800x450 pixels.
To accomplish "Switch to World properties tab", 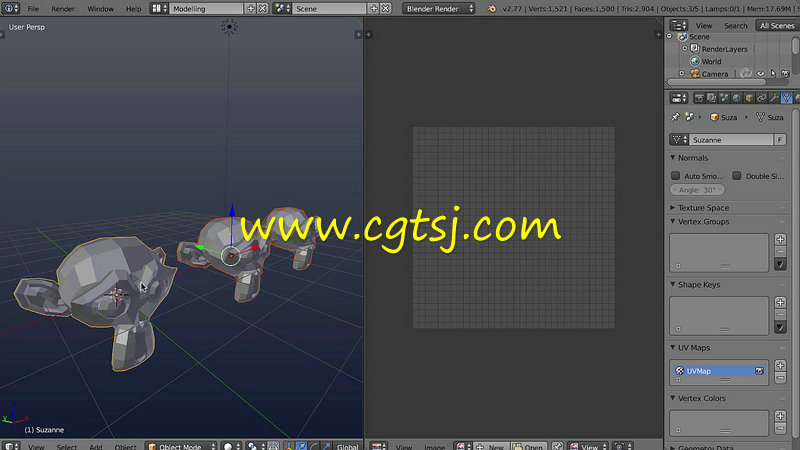I will [736, 97].
